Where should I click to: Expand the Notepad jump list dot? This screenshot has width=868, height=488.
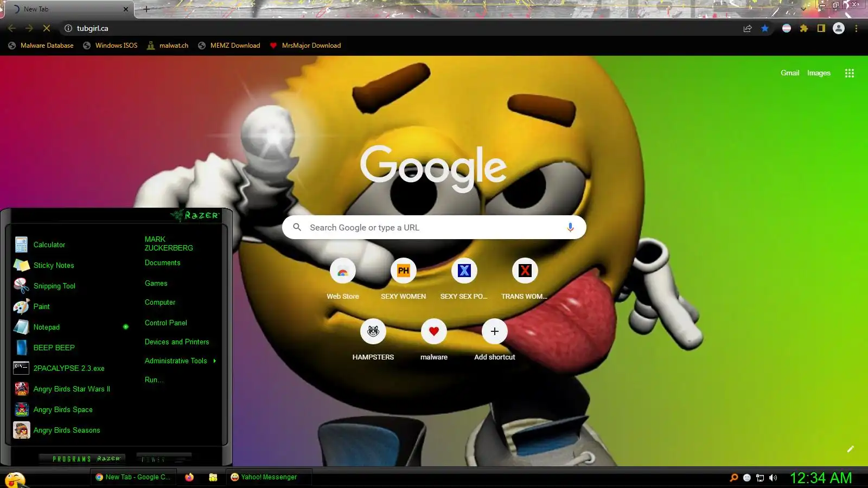point(126,327)
